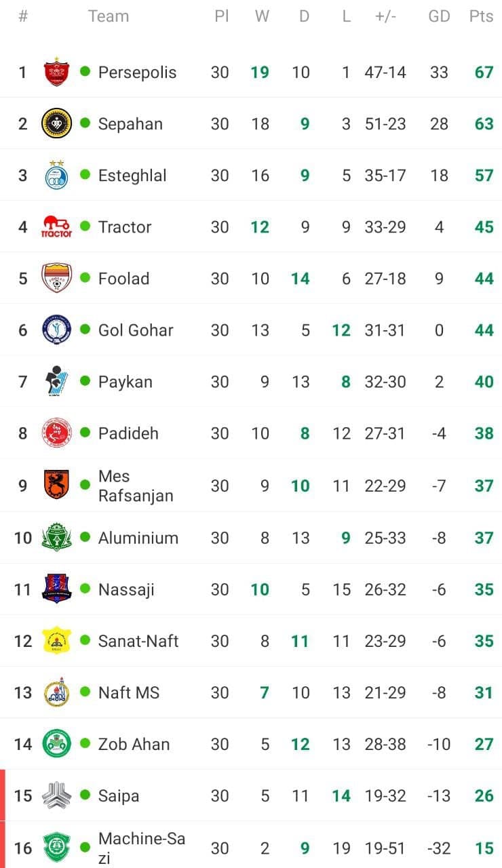Open the Foolad team badge
The width and height of the screenshot is (502, 868).
point(57,278)
